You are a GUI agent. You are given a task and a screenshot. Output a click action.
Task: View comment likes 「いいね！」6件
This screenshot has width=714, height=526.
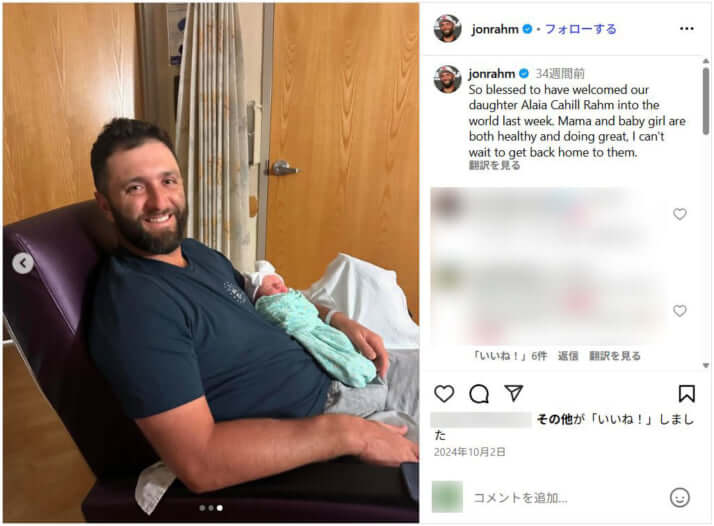[510, 356]
